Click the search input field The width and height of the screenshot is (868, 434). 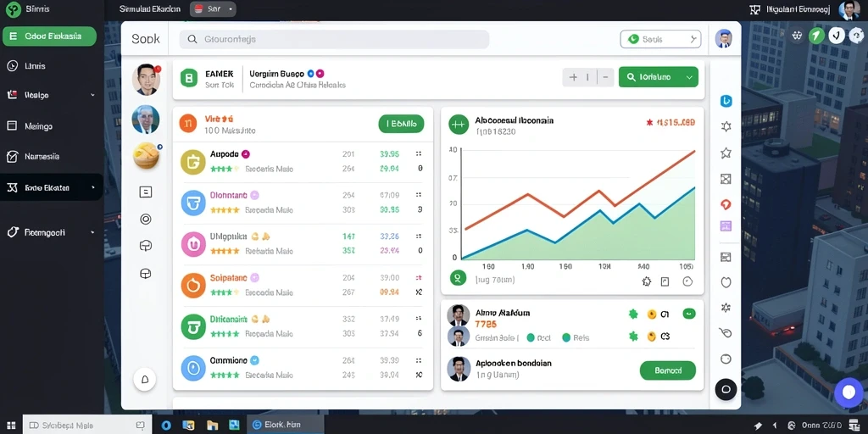coord(334,39)
